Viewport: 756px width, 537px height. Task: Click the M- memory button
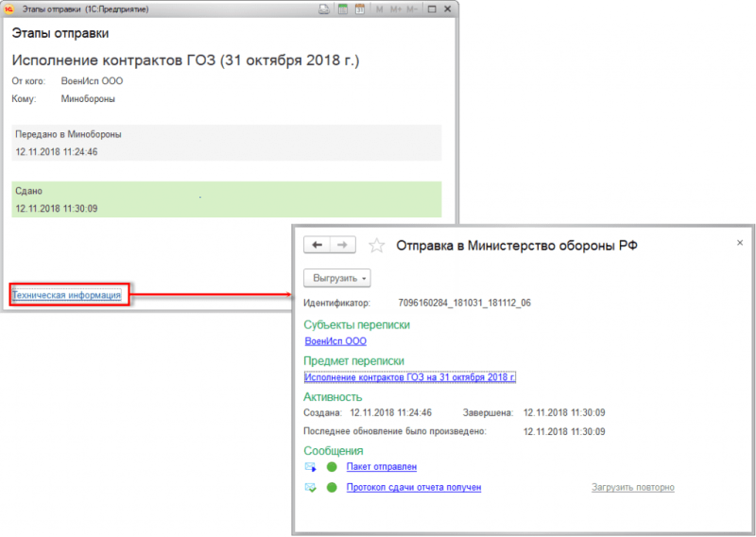pyautogui.click(x=412, y=9)
